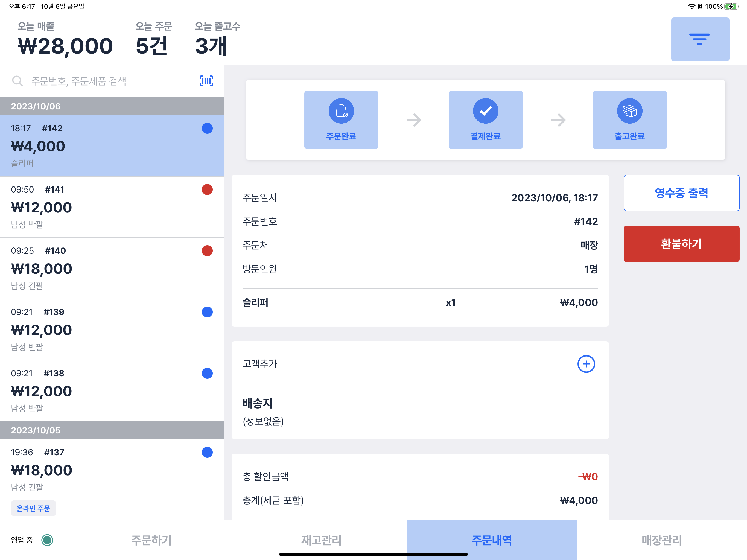
Task: Select the 주문완료 shopping bag icon
Action: (341, 111)
